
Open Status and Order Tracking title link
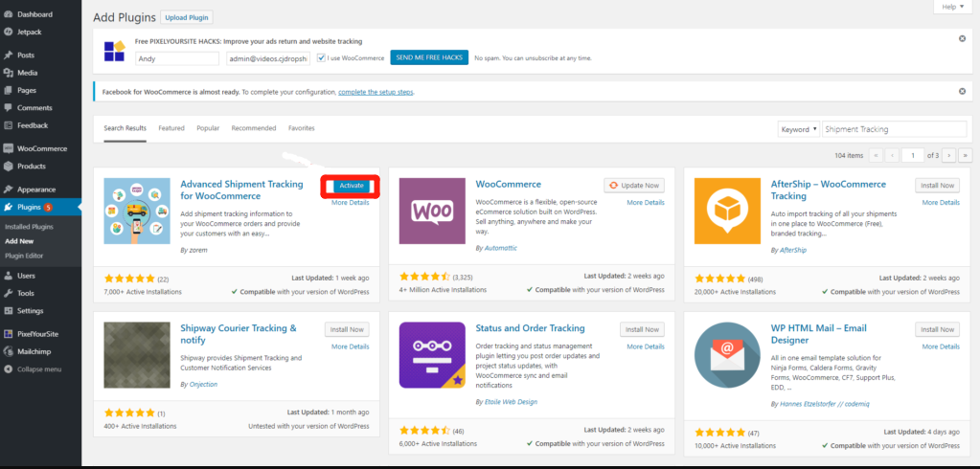pos(530,328)
